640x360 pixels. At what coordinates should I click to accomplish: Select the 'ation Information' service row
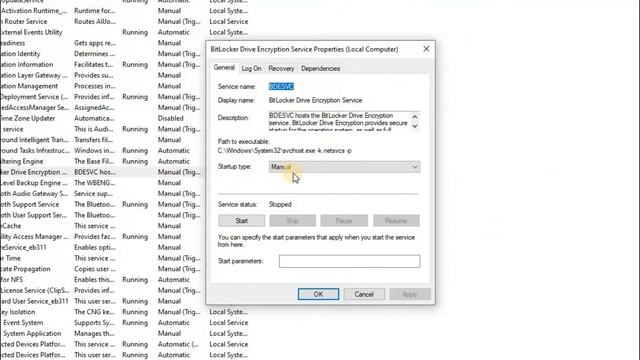[x=103, y=64]
